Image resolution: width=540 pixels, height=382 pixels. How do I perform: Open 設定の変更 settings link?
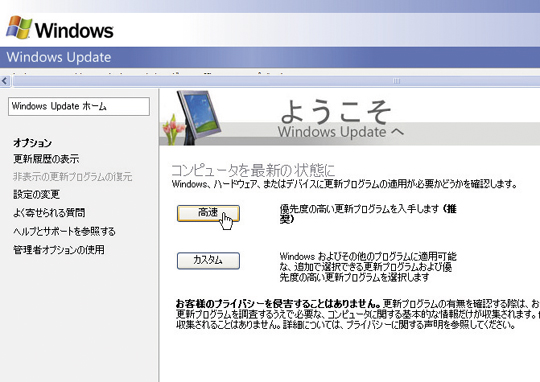pyautogui.click(x=37, y=195)
